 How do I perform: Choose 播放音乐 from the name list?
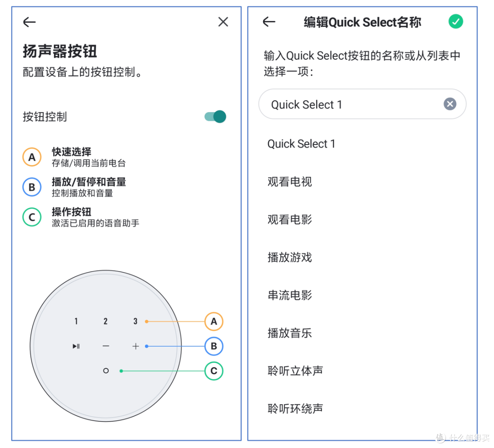point(290,333)
